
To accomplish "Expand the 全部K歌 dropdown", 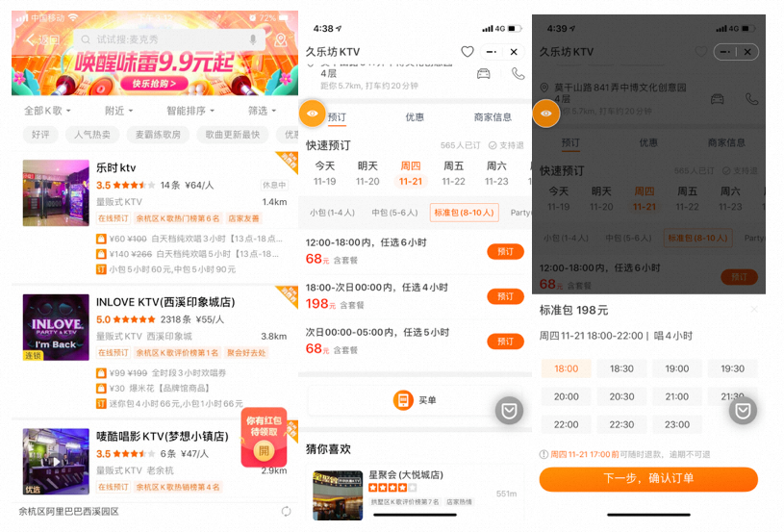I will [47, 111].
